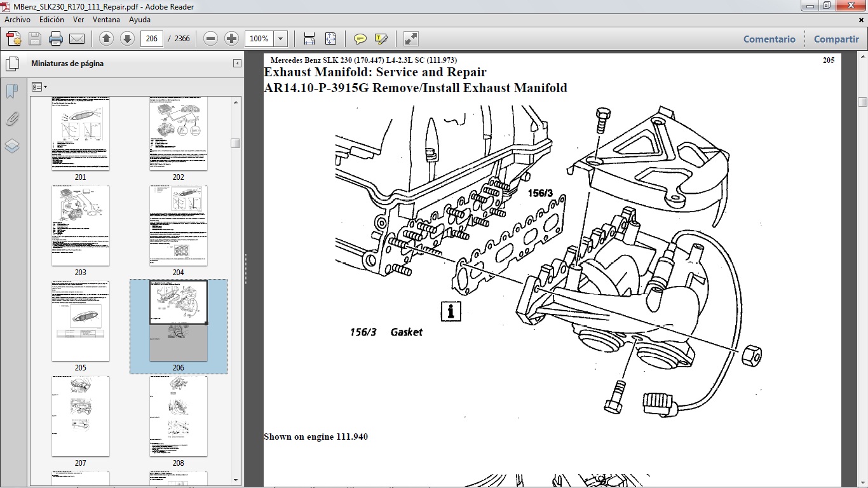Open the Ventana menu
The image size is (868, 488).
tap(106, 20)
